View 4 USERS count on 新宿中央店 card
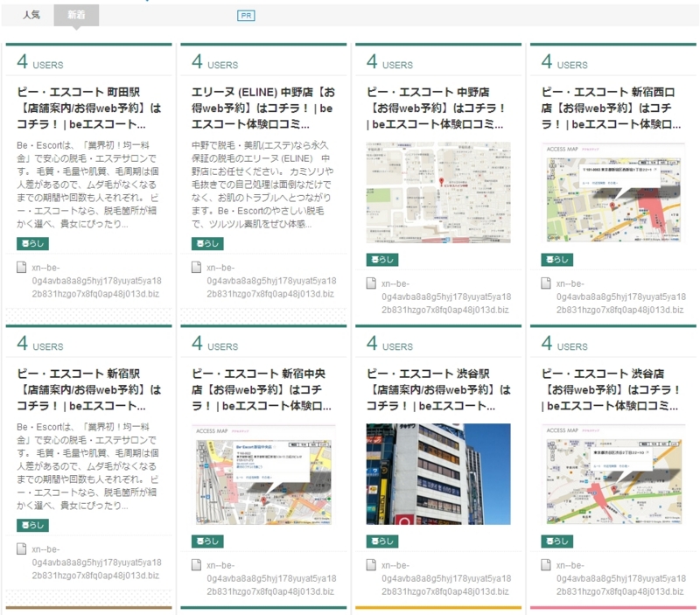The height and width of the screenshot is (615, 700). pyautogui.click(x=214, y=344)
